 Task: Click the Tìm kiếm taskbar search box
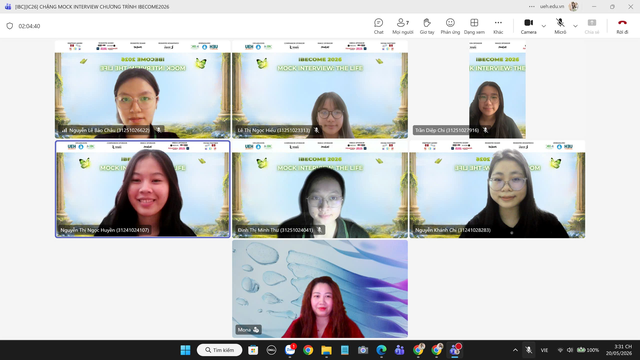click(x=220, y=350)
